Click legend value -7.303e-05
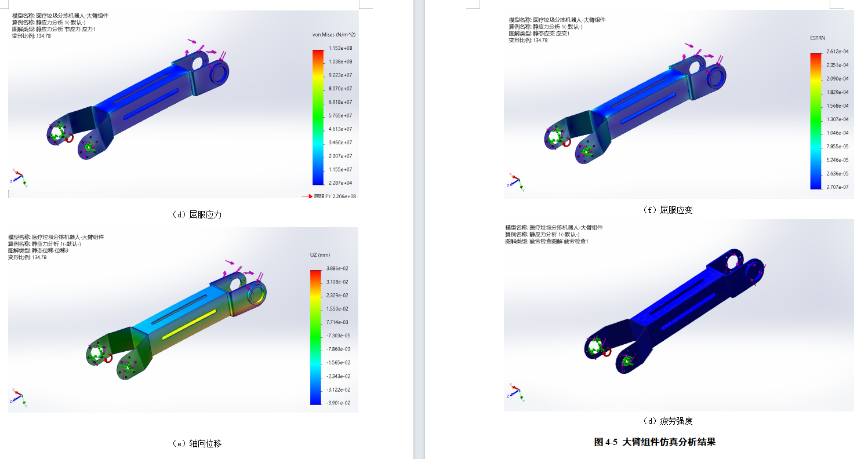The width and height of the screenshot is (868, 459). [x=338, y=336]
